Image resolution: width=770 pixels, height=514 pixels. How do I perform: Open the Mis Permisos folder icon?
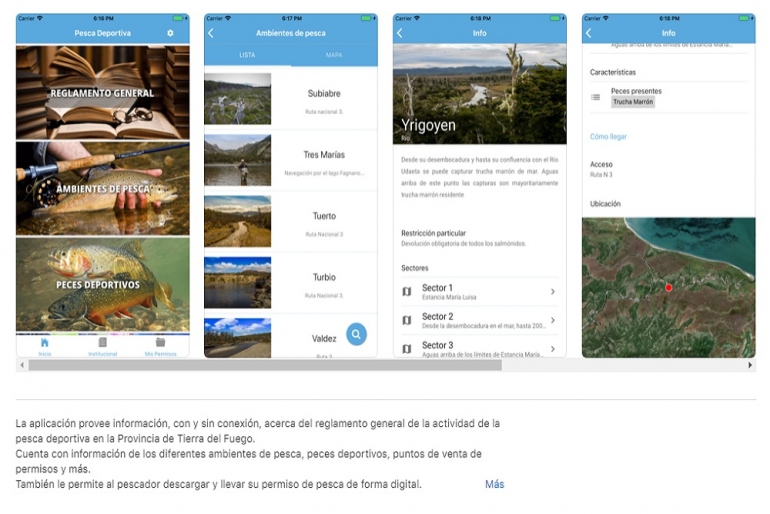(x=160, y=342)
